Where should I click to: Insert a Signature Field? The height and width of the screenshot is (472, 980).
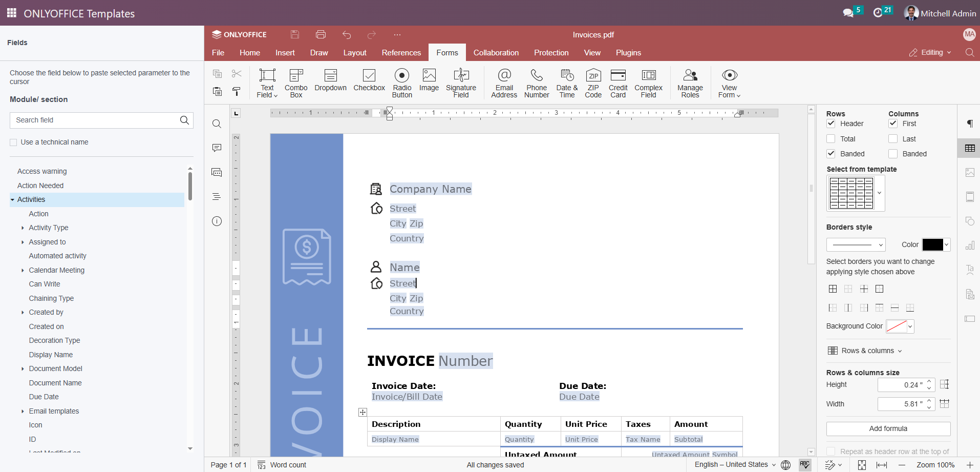461,83
